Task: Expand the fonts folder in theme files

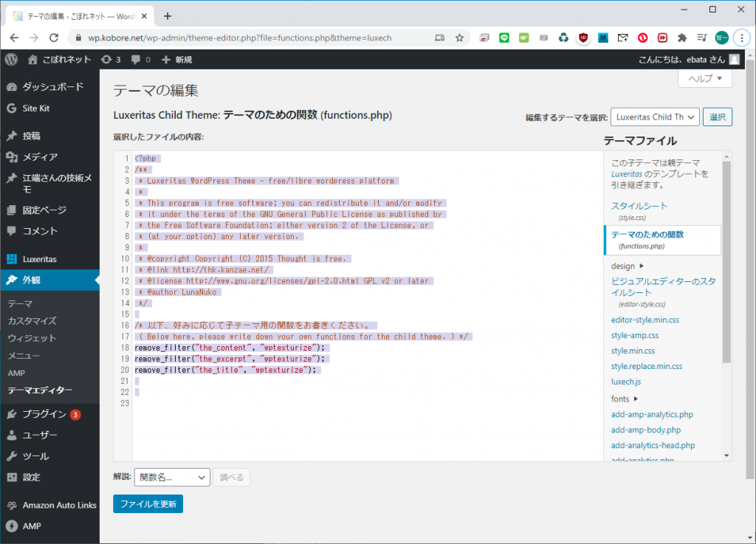Action: point(625,399)
